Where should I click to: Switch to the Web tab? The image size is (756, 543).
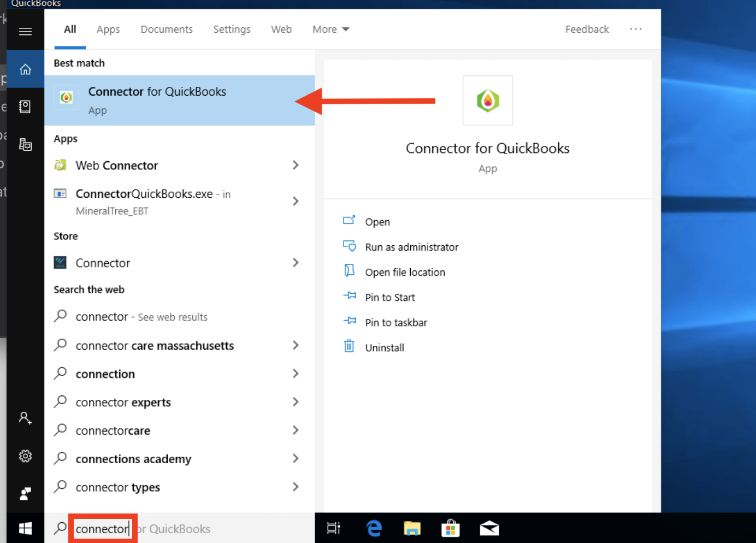[x=281, y=29]
